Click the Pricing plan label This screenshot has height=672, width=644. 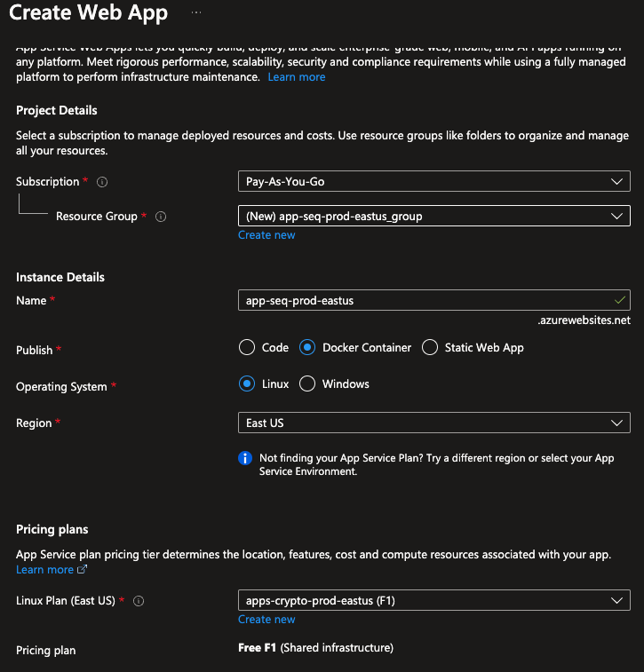46,651
